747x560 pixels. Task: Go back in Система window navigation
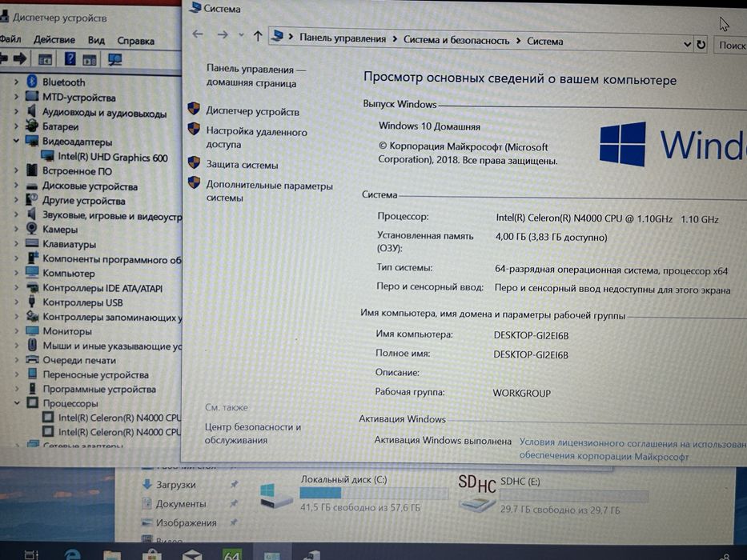pyautogui.click(x=198, y=34)
